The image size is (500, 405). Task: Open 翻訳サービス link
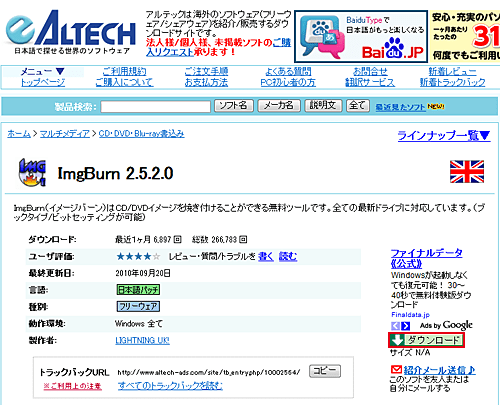370,82
